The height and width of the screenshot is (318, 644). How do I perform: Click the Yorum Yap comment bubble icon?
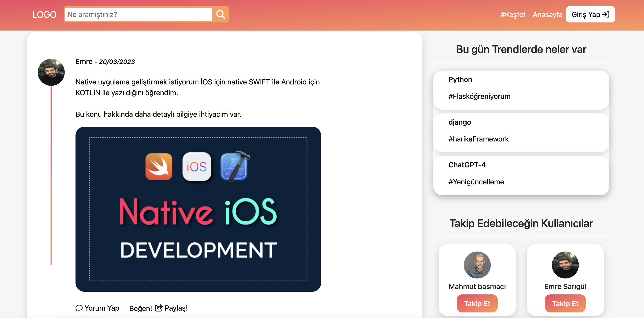[x=79, y=308]
